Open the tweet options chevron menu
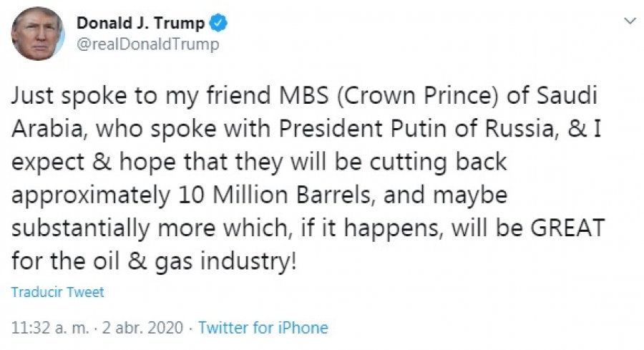644x350 pixels. click(x=630, y=21)
